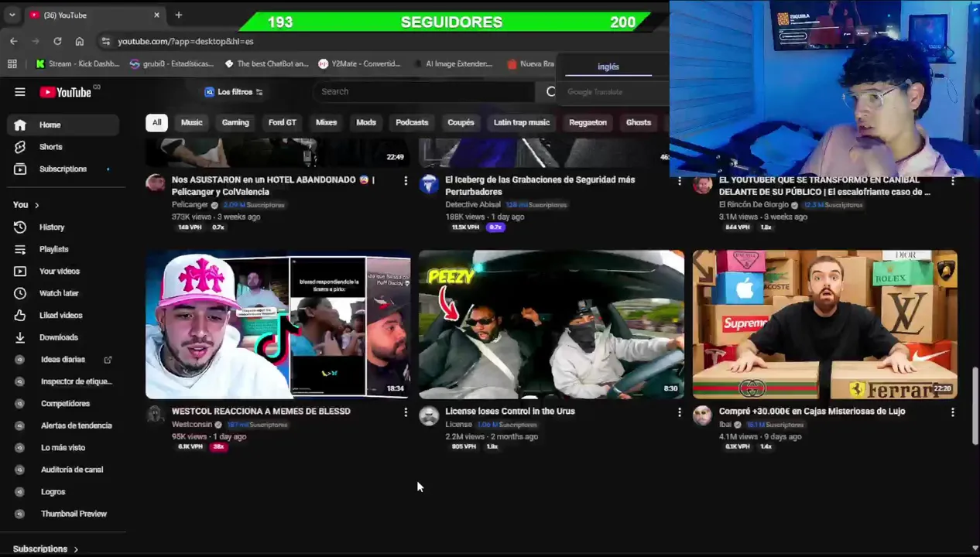Close the YouTube browser tab
This screenshot has height=557, width=980.
156,15
